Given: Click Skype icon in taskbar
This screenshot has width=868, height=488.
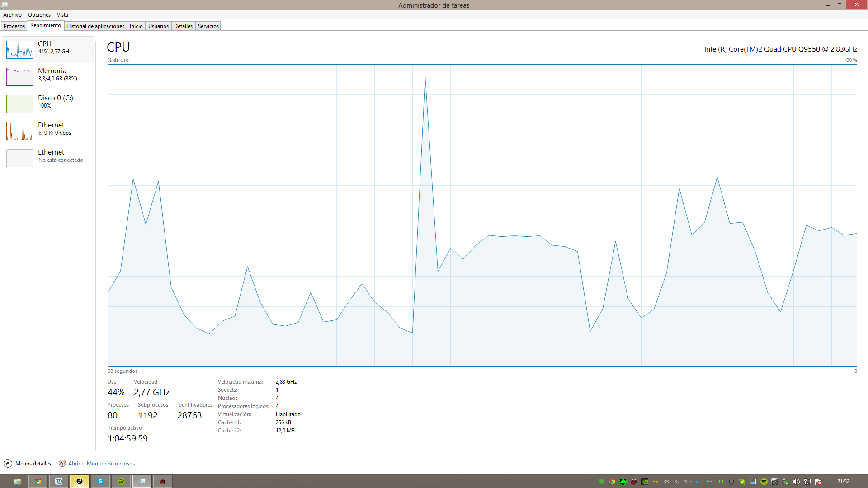Looking at the screenshot, I should pos(100,481).
